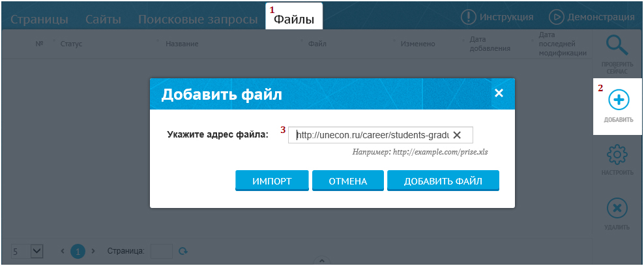Open the rows-per-page dropdown
The width and height of the screenshot is (644, 266).
(36, 251)
